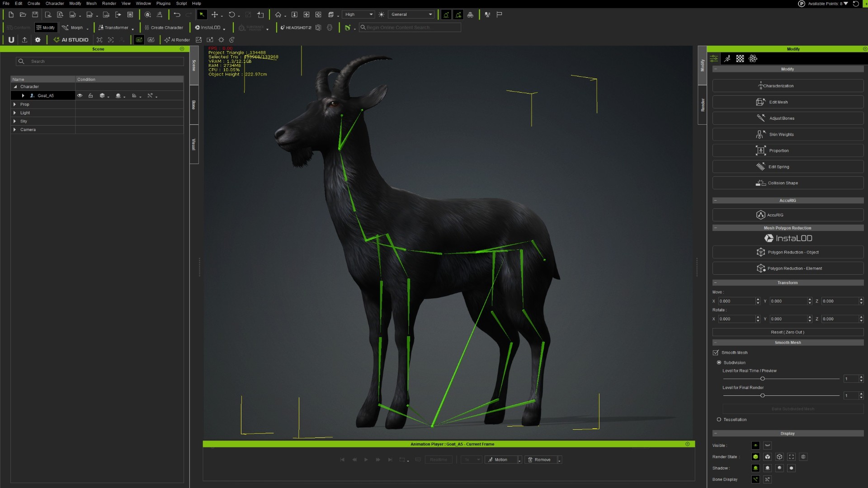Open the File menu

pyautogui.click(x=6, y=3)
